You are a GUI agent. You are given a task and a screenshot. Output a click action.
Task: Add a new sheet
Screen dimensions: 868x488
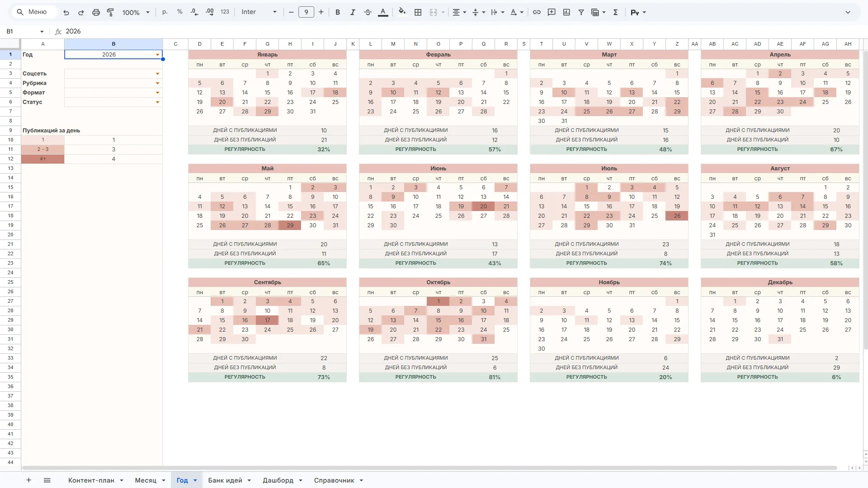pyautogui.click(x=28, y=480)
